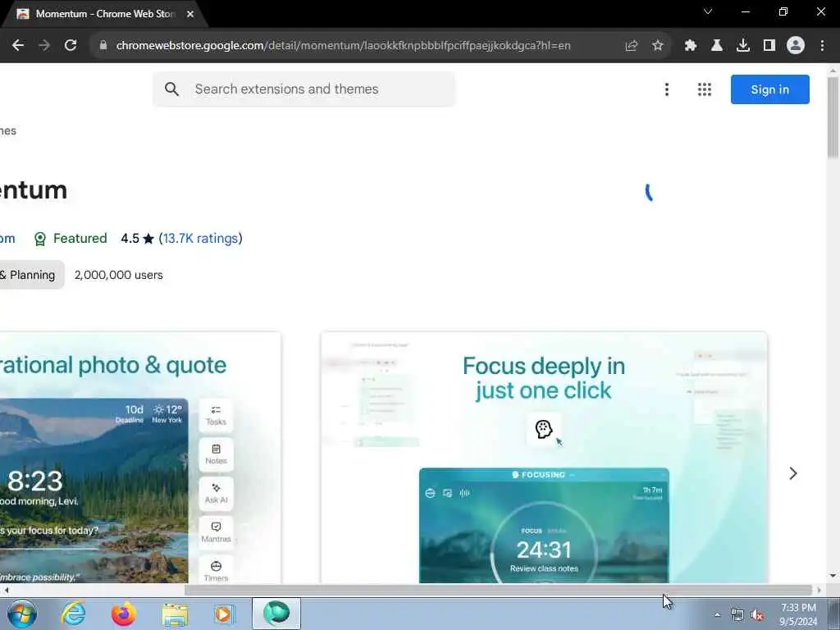Click the address bar URL
The width and height of the screenshot is (840, 630).
click(x=343, y=46)
